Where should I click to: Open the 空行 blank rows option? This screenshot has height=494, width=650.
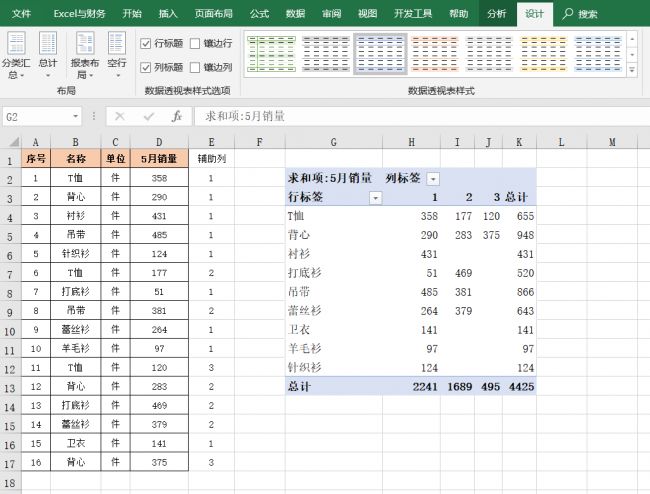pyautogui.click(x=116, y=56)
